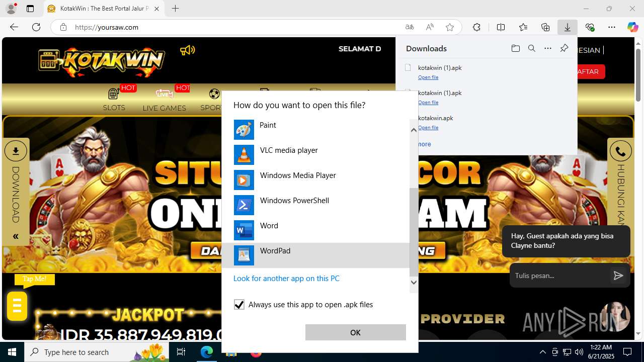
Task: Click the DOWNLOAD side panel icon
Action: pos(16,151)
